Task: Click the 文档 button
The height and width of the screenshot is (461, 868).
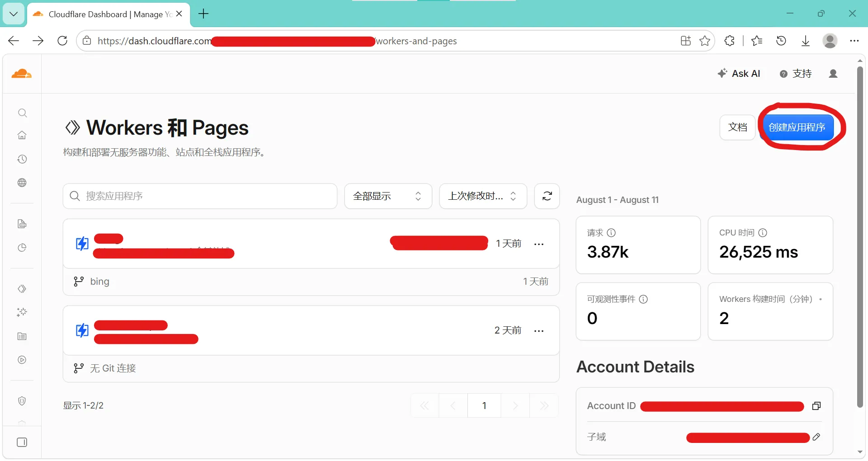Action: click(x=738, y=127)
